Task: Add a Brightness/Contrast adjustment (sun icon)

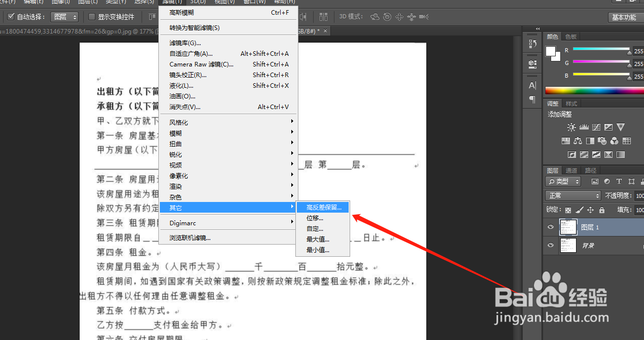Action: click(571, 127)
